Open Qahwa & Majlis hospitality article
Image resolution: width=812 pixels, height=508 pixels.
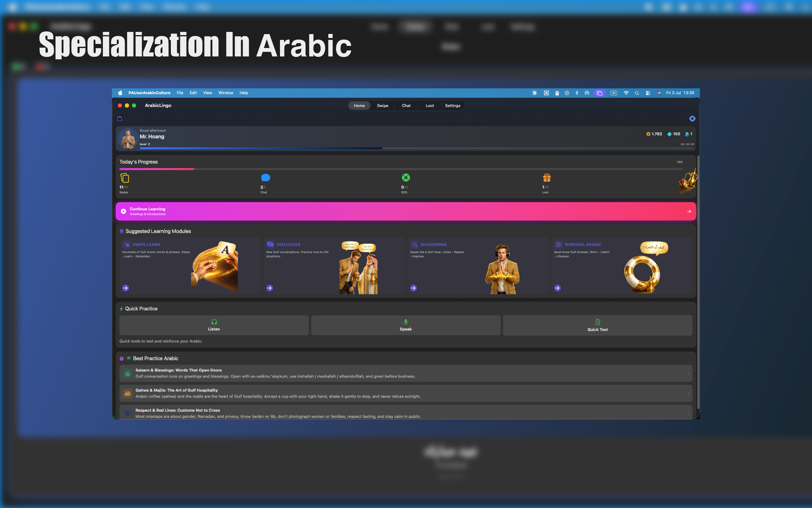(406, 393)
